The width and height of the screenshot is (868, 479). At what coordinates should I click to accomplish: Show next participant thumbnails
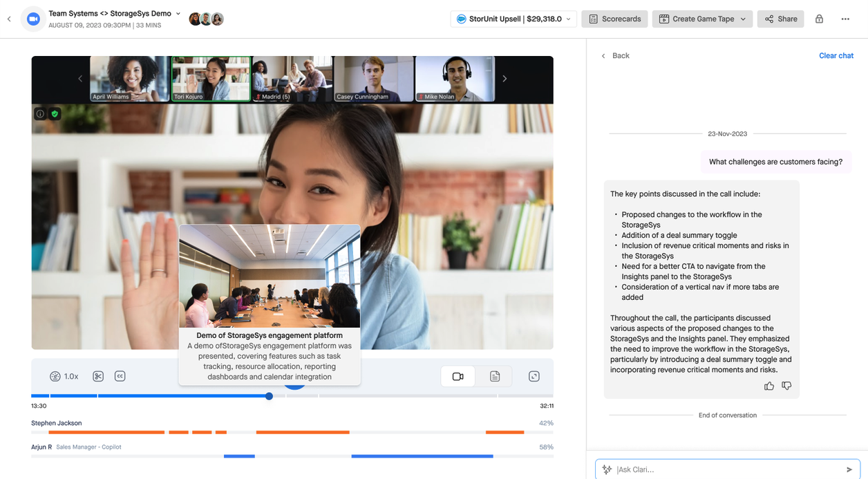pos(504,79)
